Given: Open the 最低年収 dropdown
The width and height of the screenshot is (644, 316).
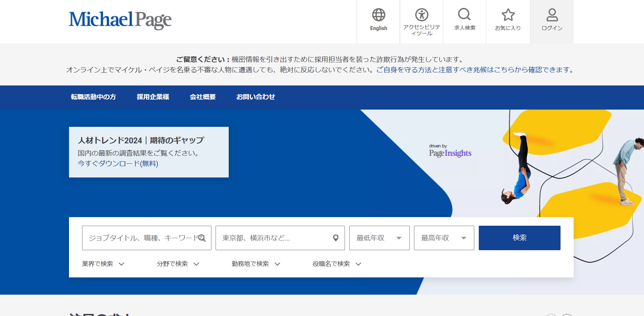Looking at the screenshot, I should (x=379, y=238).
